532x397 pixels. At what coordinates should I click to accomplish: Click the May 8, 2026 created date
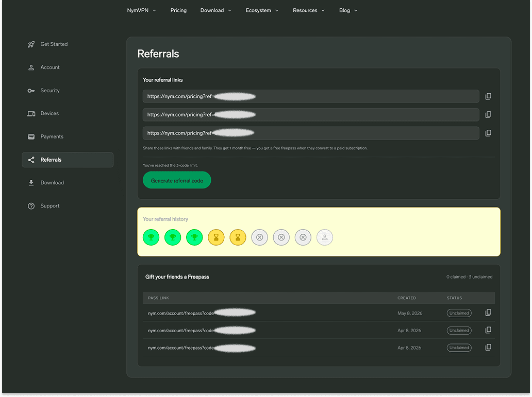tap(410, 313)
